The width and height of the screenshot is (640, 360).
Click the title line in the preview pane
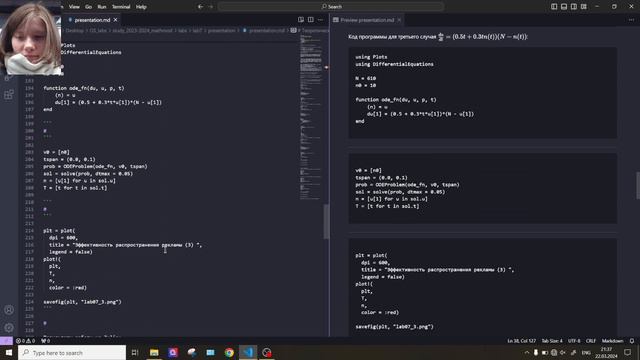pyautogui.click(x=438, y=269)
